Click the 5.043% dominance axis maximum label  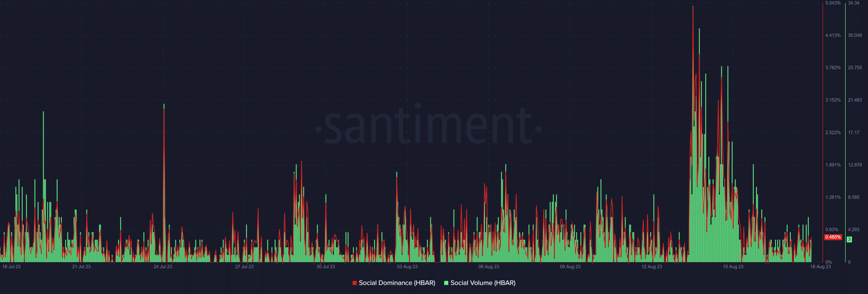click(x=833, y=3)
